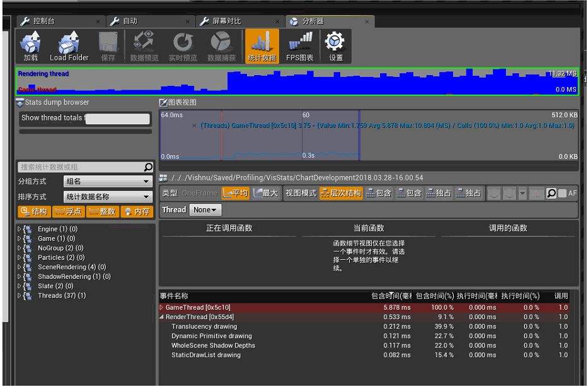588x386 pixels.
Task: Open the Load Folder tool
Action: tap(69, 47)
